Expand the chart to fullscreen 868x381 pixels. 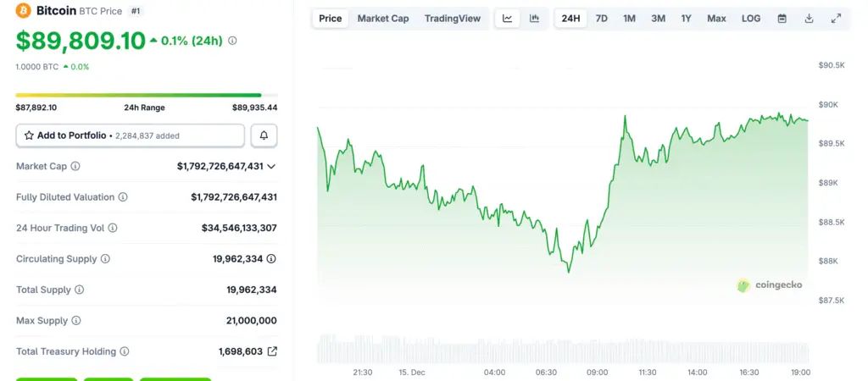(x=836, y=19)
